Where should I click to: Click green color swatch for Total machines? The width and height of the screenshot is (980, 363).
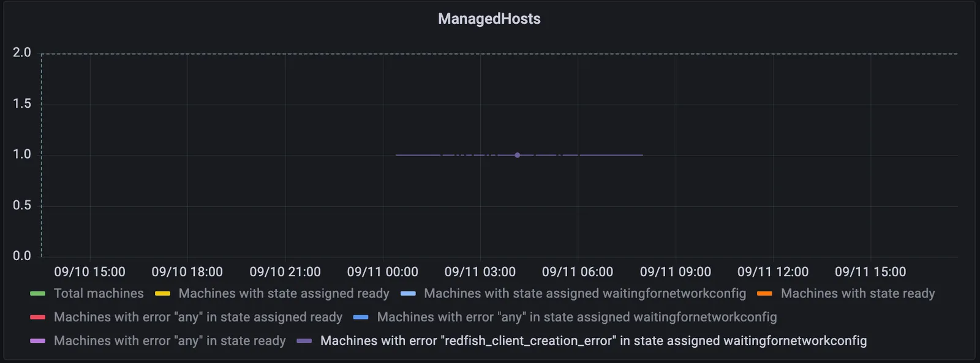(38, 294)
